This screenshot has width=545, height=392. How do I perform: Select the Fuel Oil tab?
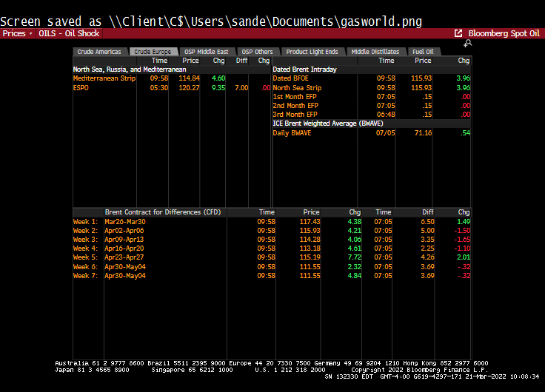[x=424, y=52]
